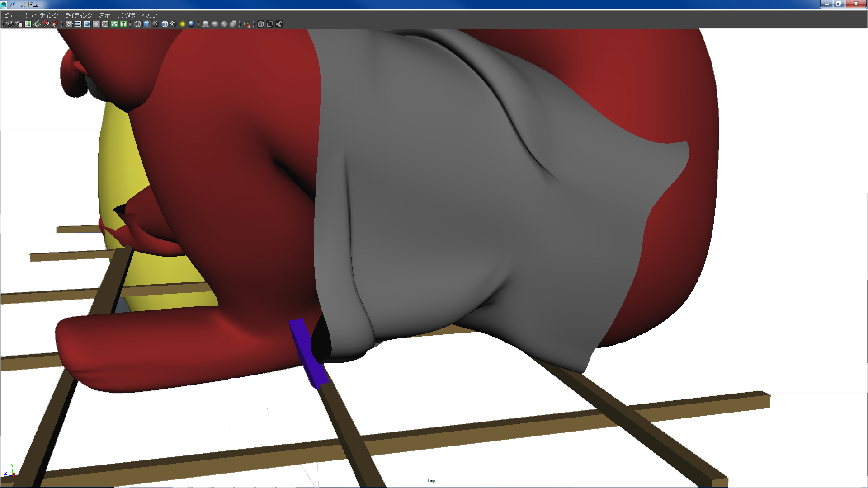Click the isolate select icon

(x=247, y=24)
